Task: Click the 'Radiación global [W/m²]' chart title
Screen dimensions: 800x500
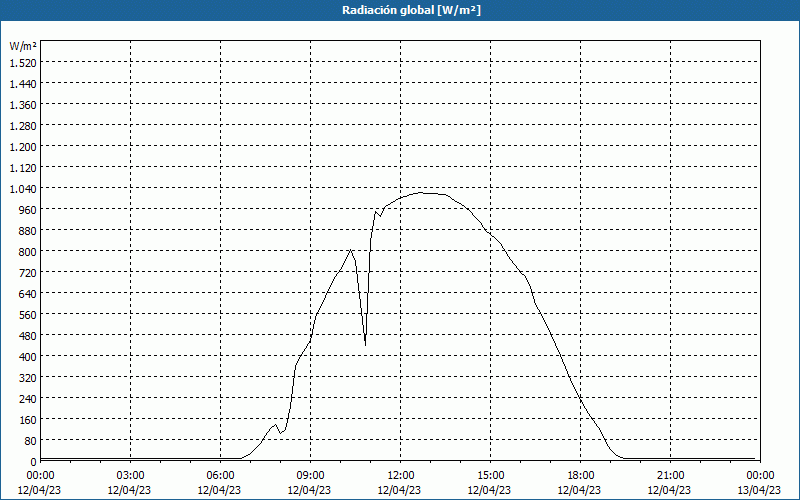Action: pyautogui.click(x=411, y=10)
